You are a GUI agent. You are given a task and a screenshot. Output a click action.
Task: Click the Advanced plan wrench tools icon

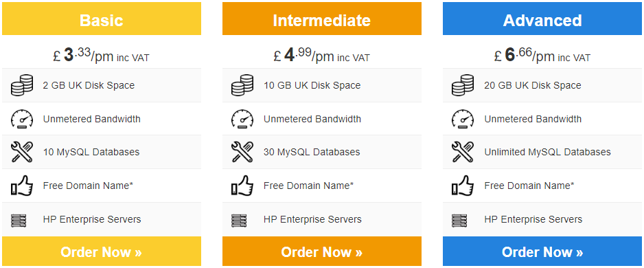point(463,152)
